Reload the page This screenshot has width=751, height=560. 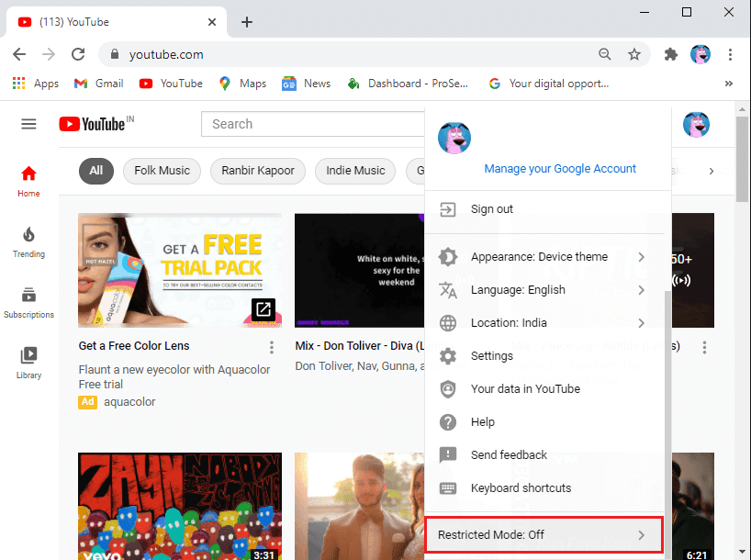pyautogui.click(x=78, y=54)
